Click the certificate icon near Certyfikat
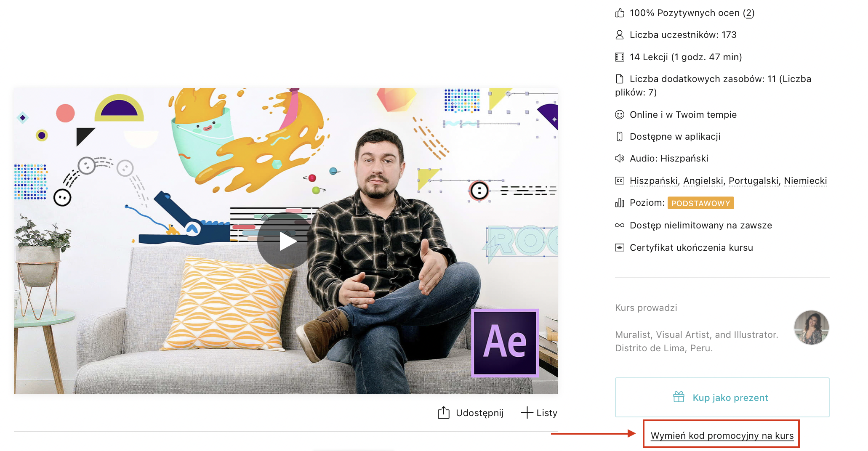This screenshot has width=868, height=451. click(x=620, y=248)
